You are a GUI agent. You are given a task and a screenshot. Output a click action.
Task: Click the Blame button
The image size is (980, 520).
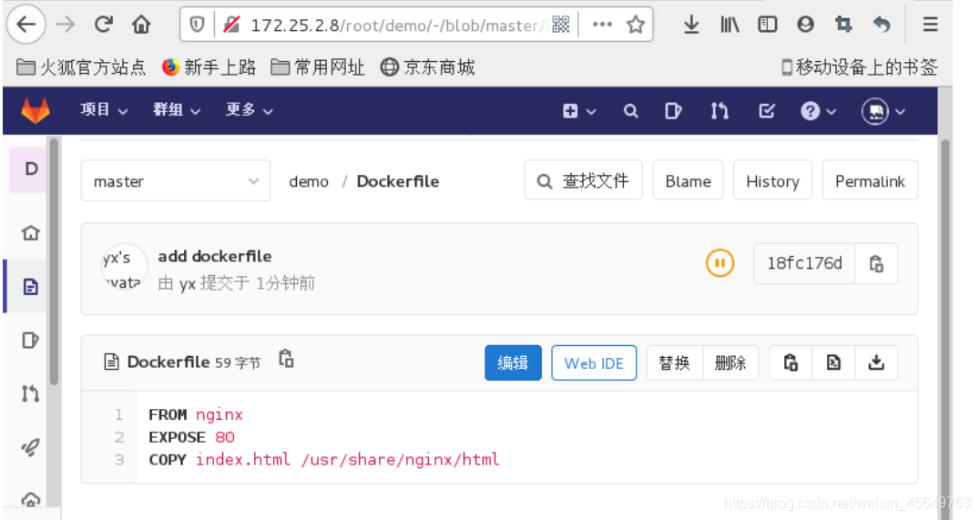689,180
